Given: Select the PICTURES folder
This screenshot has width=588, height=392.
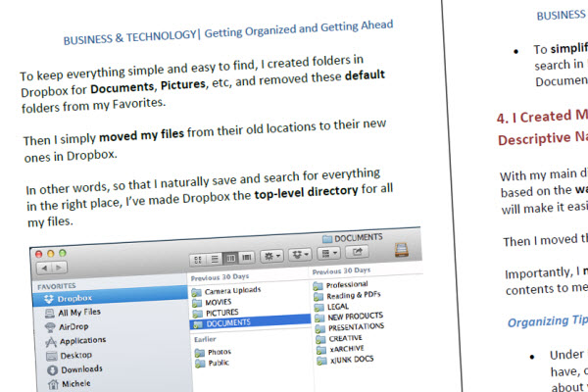Looking at the screenshot, I should click(222, 312).
